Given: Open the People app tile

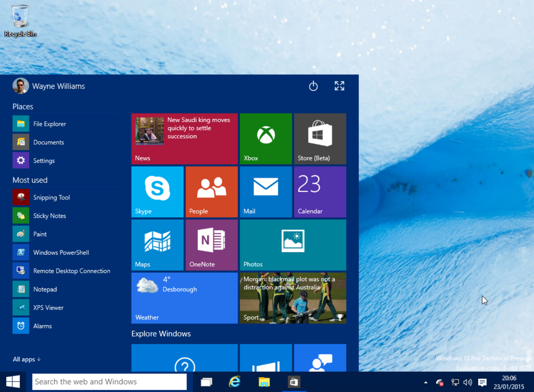Looking at the screenshot, I should coord(212,191).
